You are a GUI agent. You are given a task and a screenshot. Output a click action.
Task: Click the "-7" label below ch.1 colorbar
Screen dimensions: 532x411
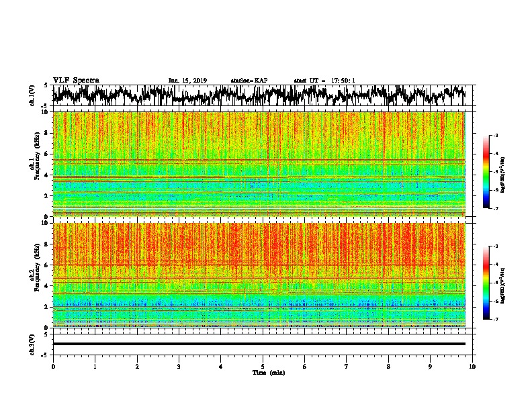pyautogui.click(x=496, y=208)
